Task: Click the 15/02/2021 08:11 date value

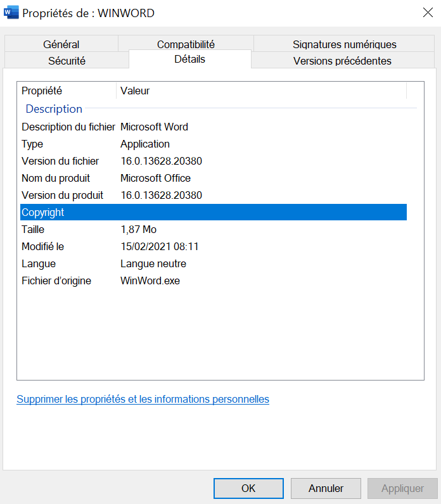Action: (160, 246)
